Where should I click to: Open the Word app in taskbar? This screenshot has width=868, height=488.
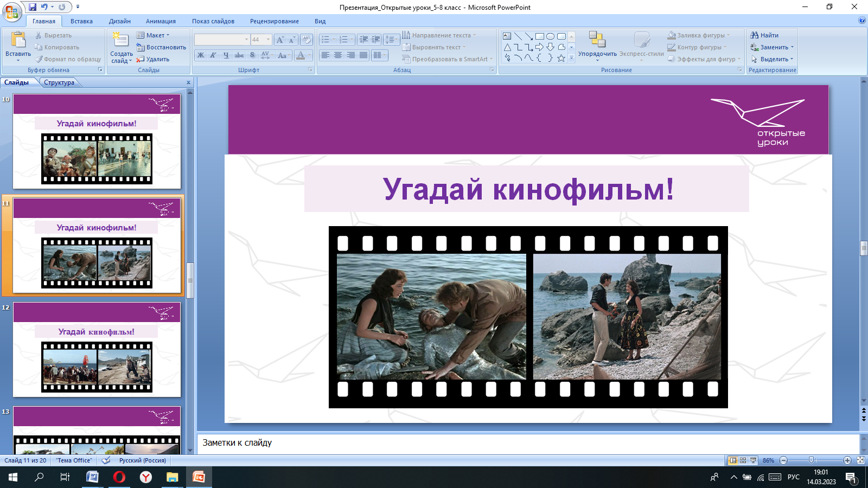tap(93, 477)
